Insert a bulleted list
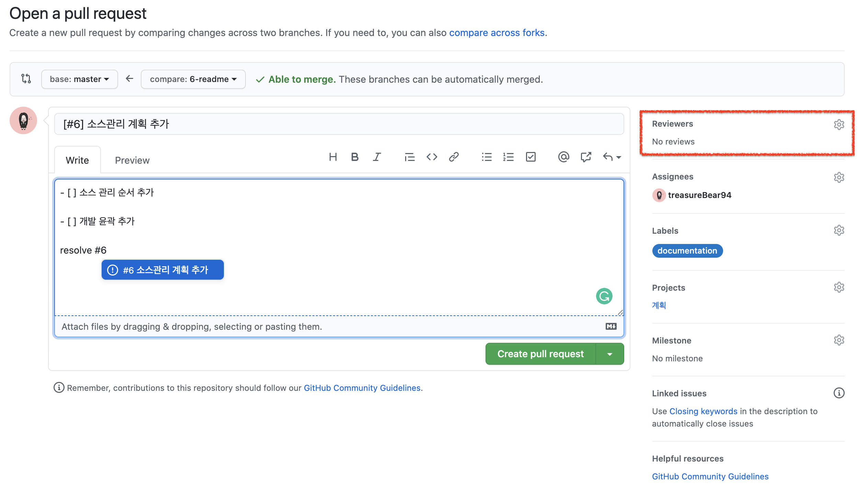The image size is (868, 490). point(487,157)
